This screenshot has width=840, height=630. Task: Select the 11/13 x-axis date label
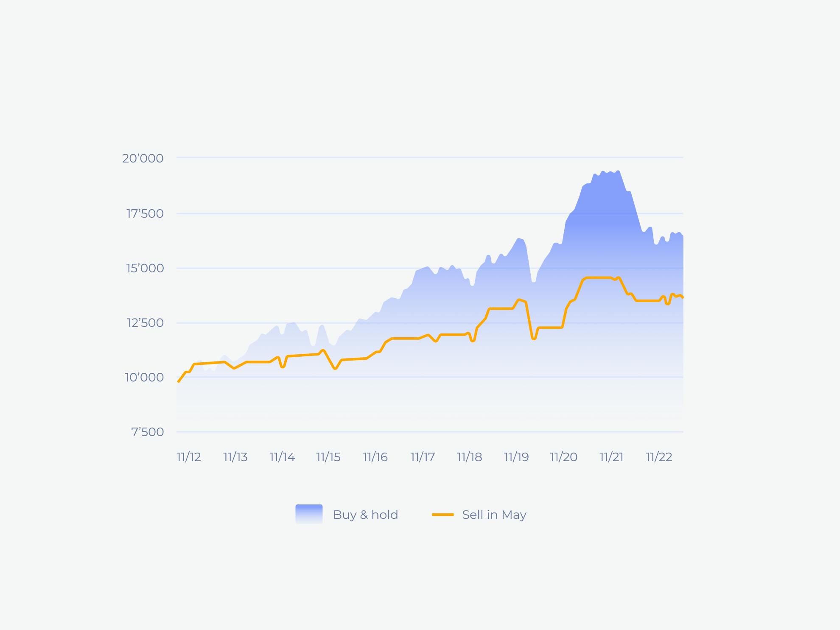tap(235, 457)
